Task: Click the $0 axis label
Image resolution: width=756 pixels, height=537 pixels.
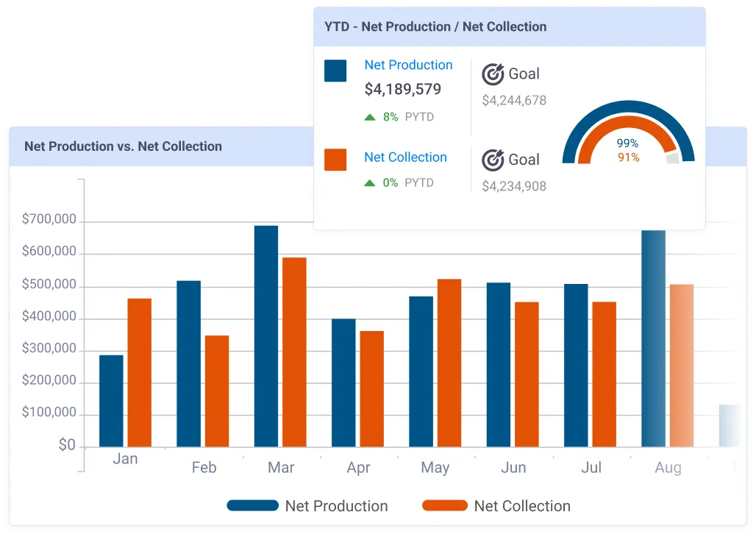Action: [x=67, y=444]
